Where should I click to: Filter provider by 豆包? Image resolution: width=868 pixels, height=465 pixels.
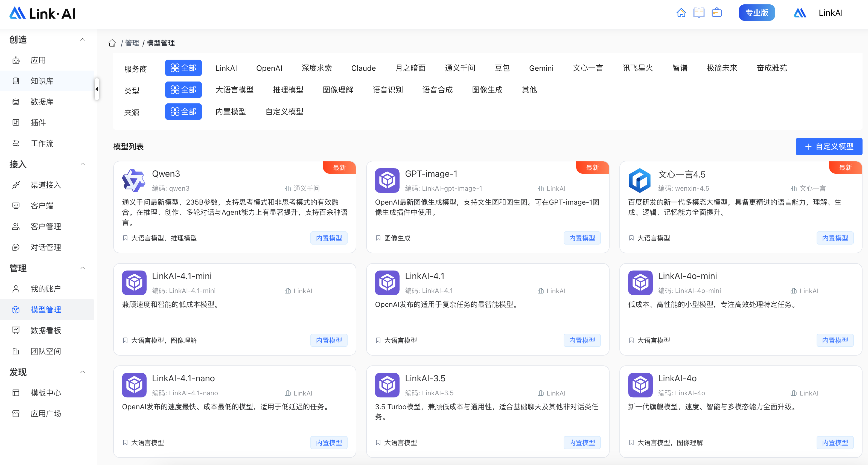click(x=502, y=68)
